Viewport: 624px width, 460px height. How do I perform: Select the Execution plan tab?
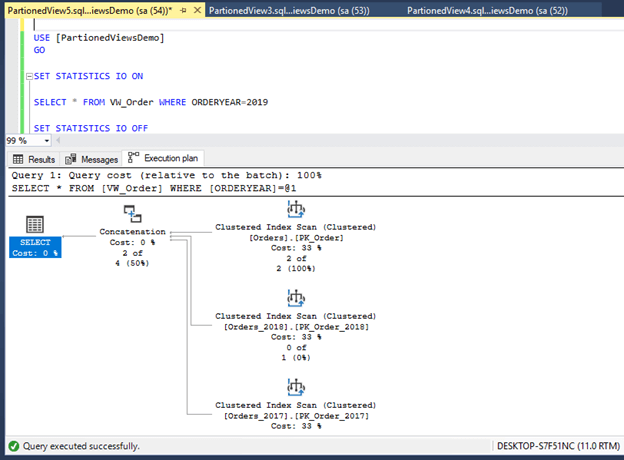coord(163,158)
